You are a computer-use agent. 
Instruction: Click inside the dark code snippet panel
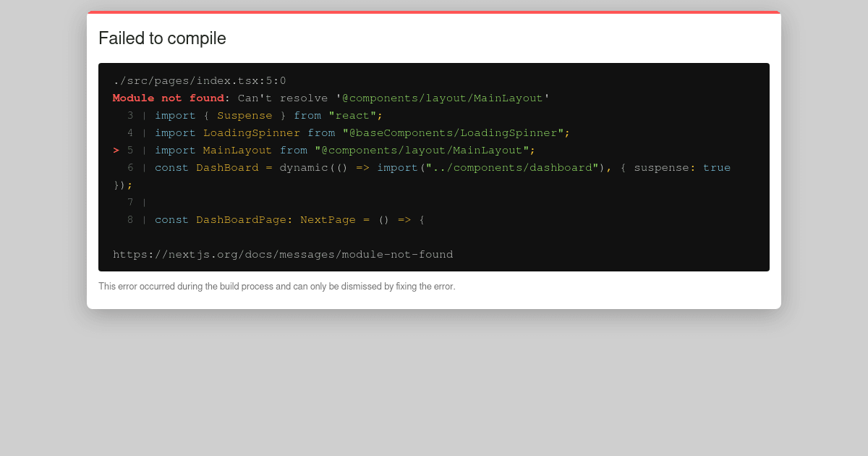click(x=434, y=239)
